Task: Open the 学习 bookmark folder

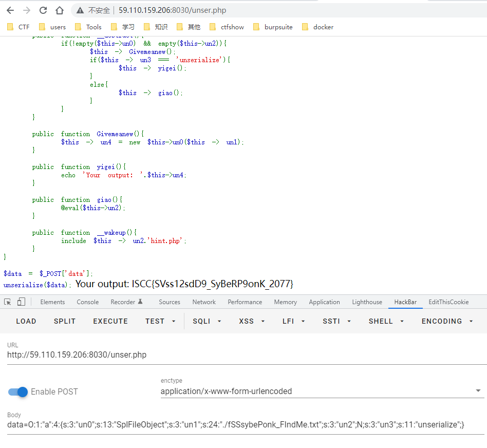Action: (x=123, y=27)
